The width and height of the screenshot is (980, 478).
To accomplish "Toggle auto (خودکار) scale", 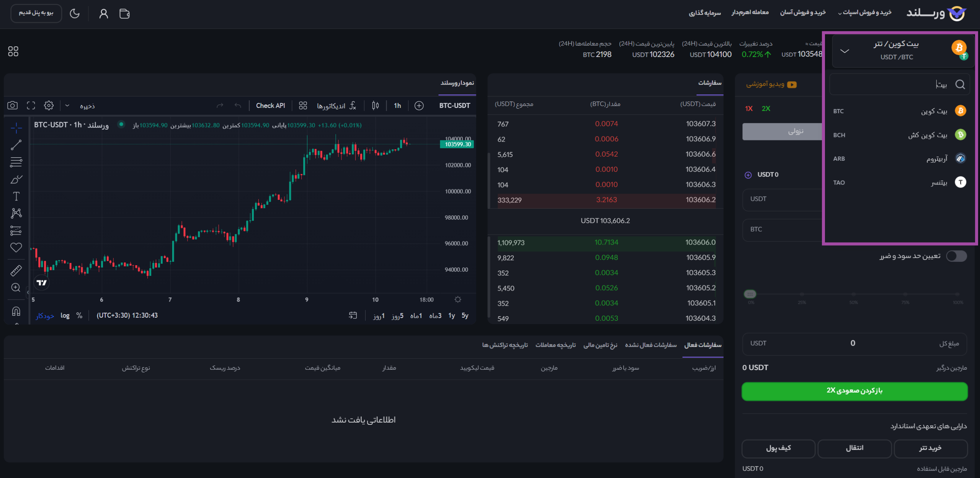I will pyautogui.click(x=45, y=316).
